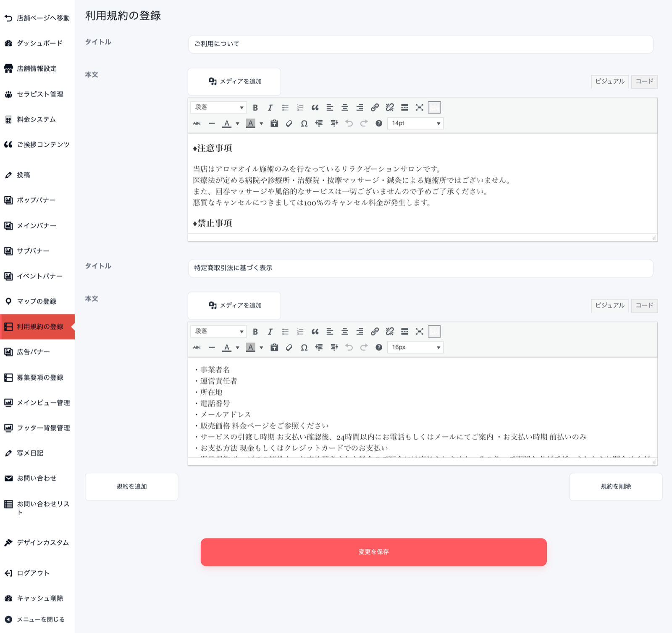Open セラピスト管理 in the sidebar

[37, 94]
